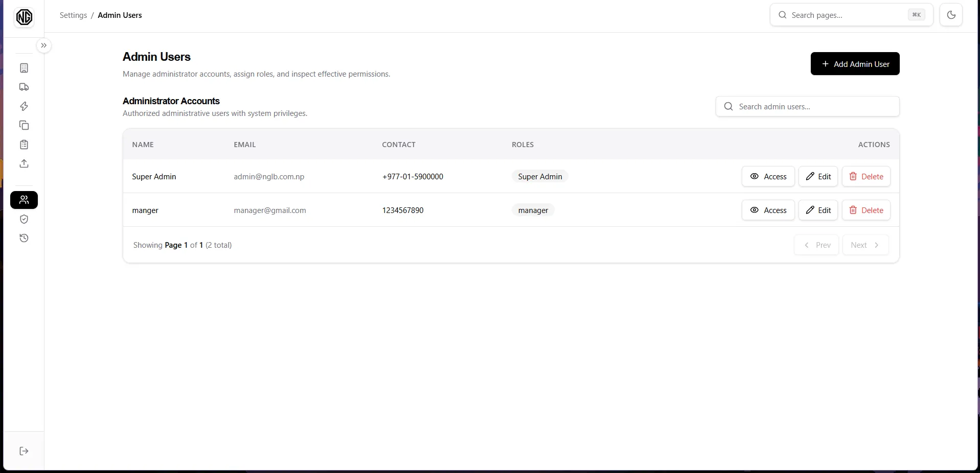Click the NG logo icon
This screenshot has width=980, height=473.
(24, 17)
